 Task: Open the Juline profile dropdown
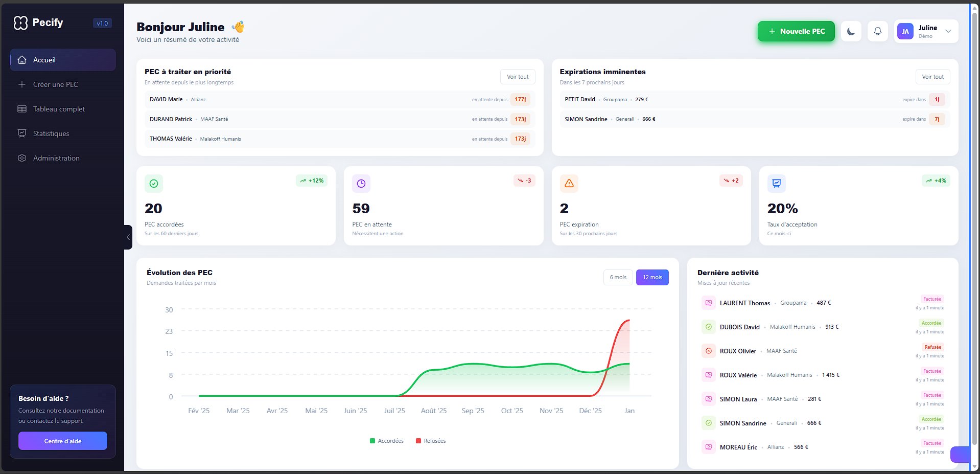pyautogui.click(x=926, y=31)
